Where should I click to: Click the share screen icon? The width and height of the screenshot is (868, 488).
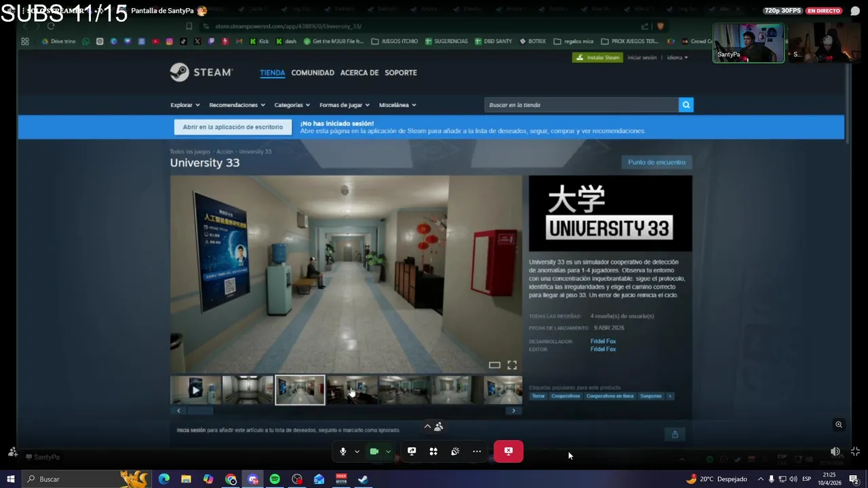tap(412, 451)
